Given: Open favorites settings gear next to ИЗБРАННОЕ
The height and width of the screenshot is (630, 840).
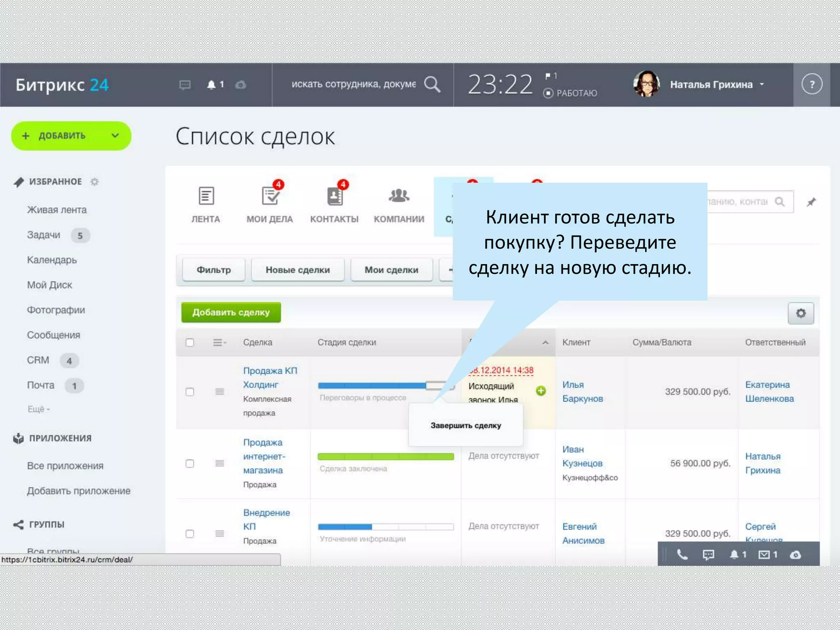Looking at the screenshot, I should click(95, 182).
